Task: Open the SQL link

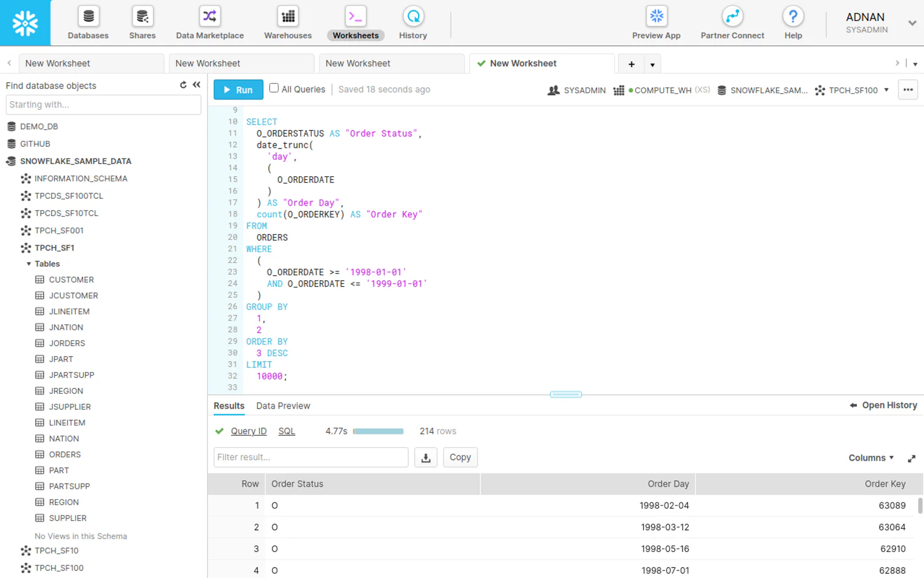Action: click(x=286, y=431)
